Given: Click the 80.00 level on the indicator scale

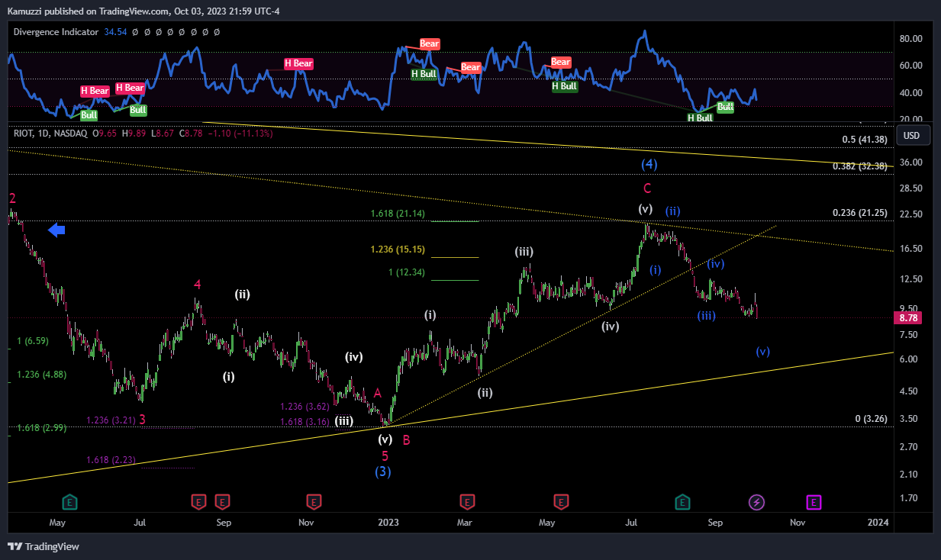Looking at the screenshot, I should point(911,39).
